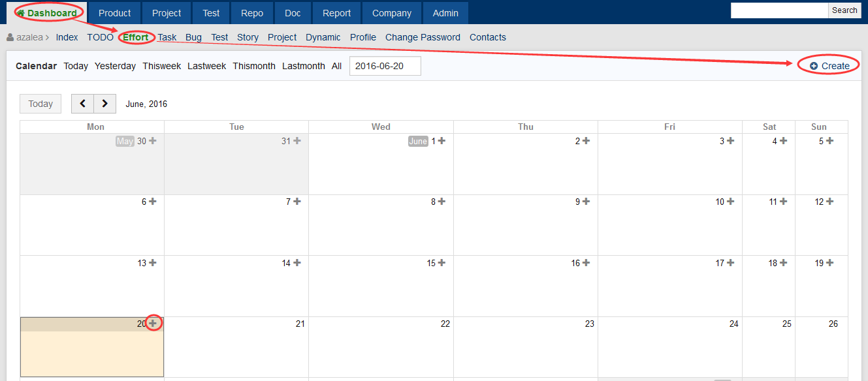Filter efforts by Lastmonth
868x381 pixels.
[304, 66]
